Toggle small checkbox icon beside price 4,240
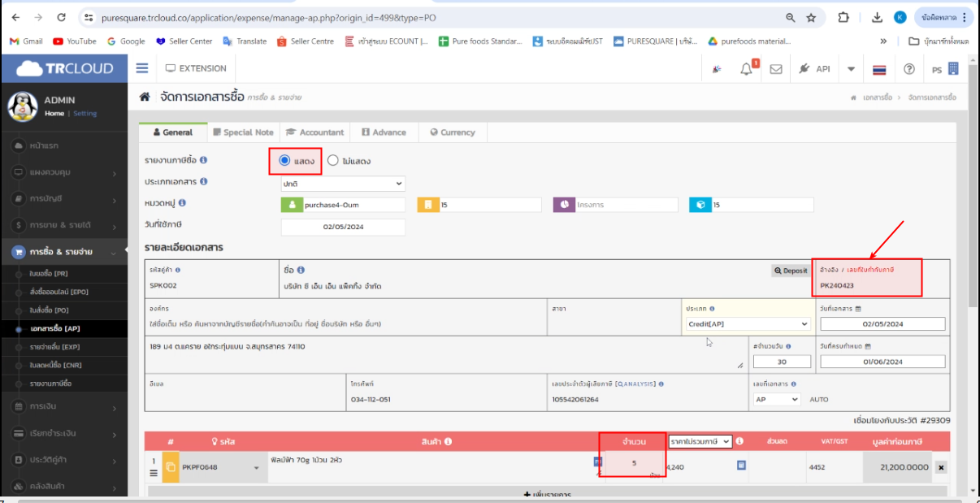Image resolution: width=980 pixels, height=503 pixels. (741, 466)
